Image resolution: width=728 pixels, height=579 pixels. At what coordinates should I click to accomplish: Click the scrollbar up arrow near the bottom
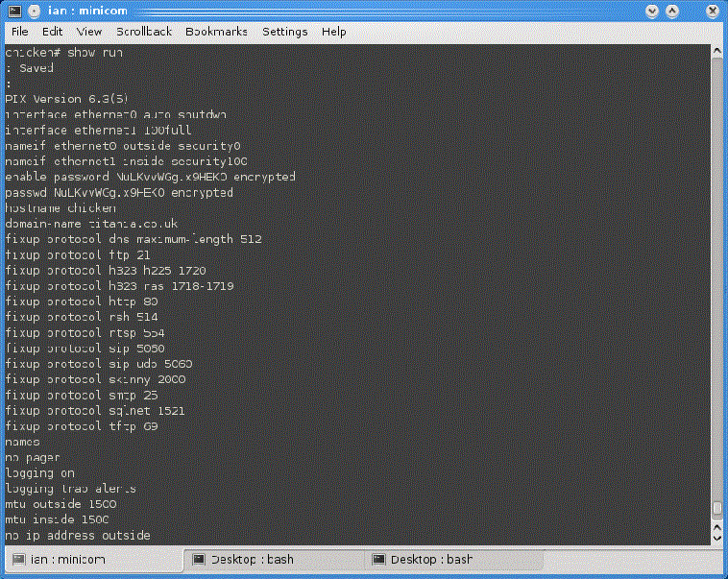point(717,527)
